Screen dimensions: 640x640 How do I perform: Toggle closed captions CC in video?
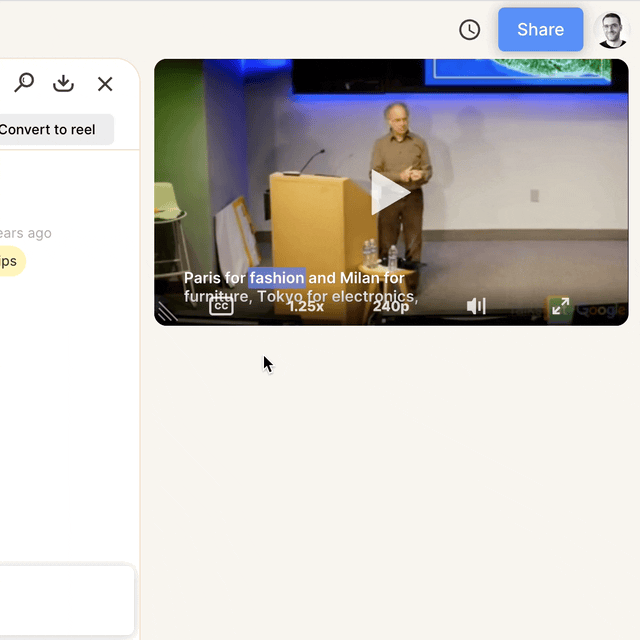221,306
